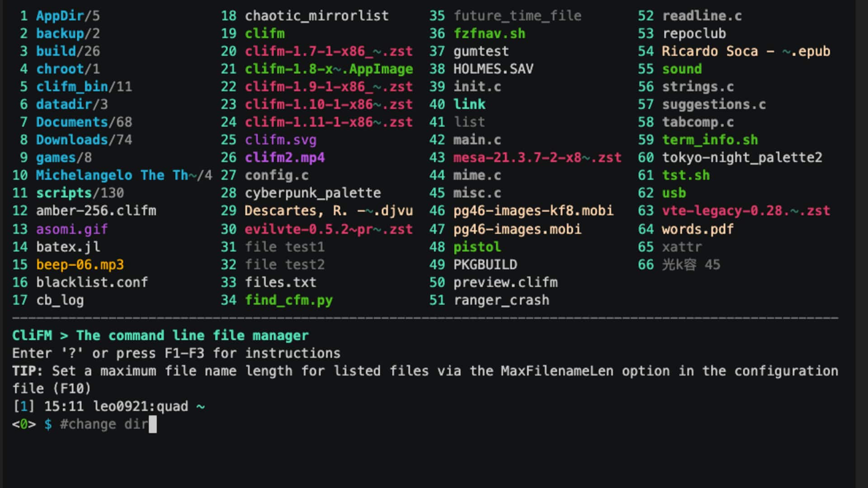This screenshot has height=488, width=868.
Task: Select the clifm-1.8 AppImage file
Action: 329,69
